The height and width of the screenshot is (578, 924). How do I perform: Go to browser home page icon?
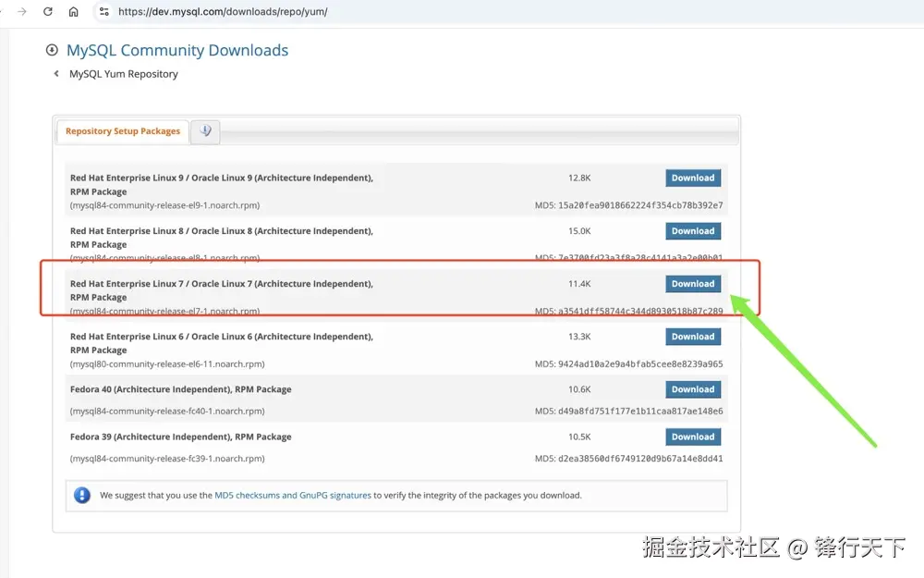pos(73,11)
